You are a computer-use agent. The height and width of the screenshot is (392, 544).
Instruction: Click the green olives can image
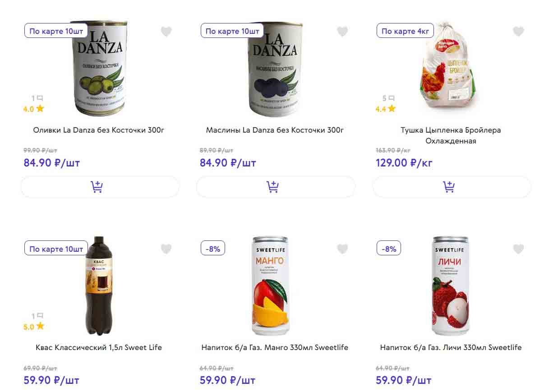pos(100,69)
